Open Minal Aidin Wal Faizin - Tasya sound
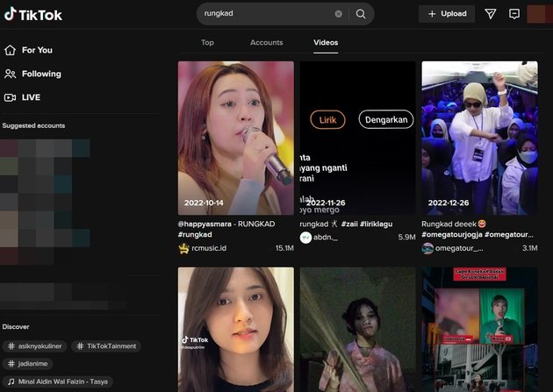The image size is (553, 392). [58, 381]
